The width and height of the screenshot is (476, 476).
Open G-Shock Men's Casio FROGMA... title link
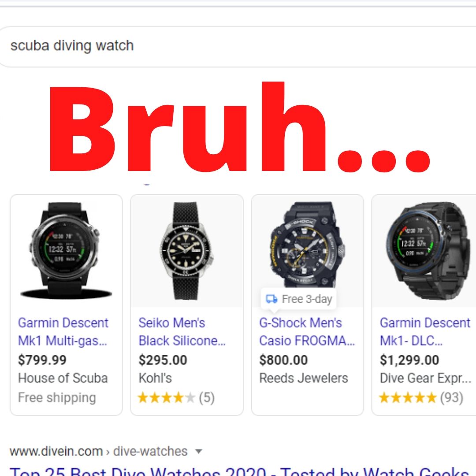[307, 331]
